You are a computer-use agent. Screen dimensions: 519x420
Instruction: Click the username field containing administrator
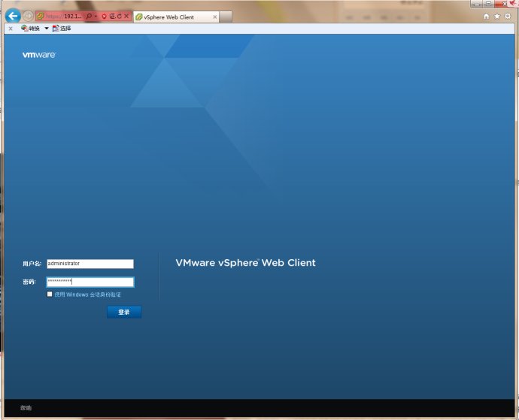click(x=90, y=264)
